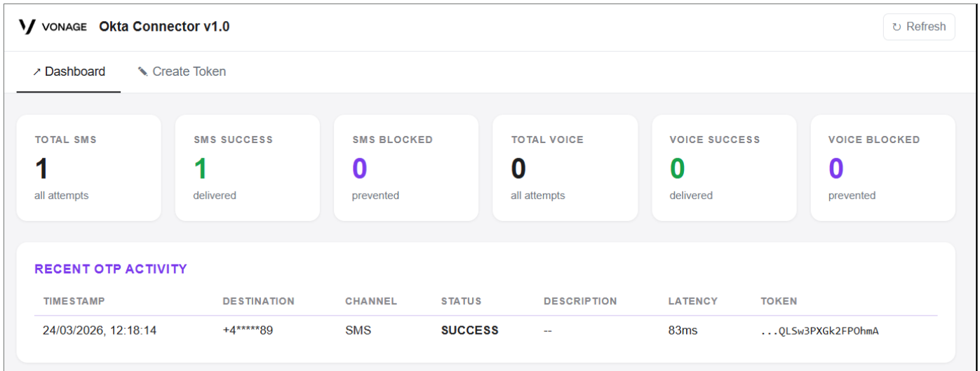Click the Vonage logo
The width and height of the screenshot is (980, 371).
point(53,27)
